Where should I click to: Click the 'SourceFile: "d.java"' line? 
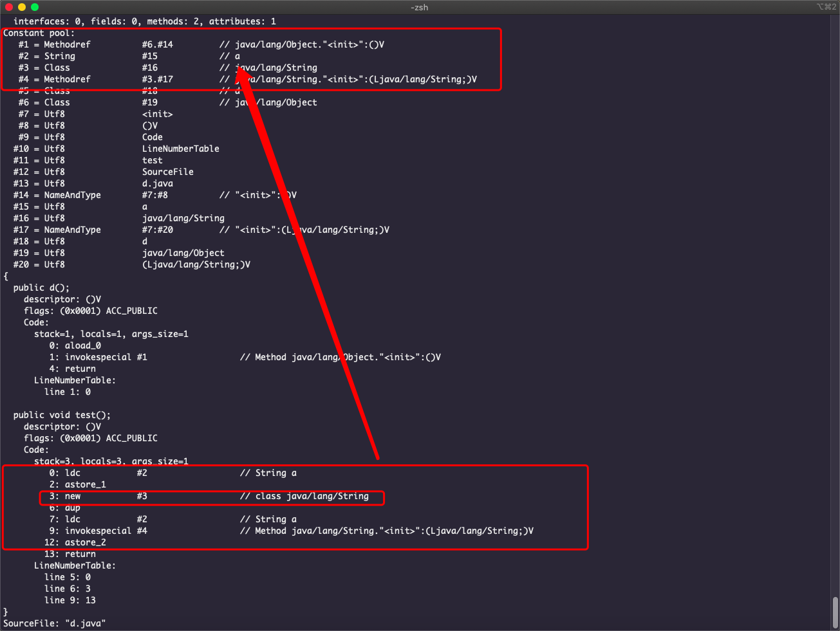coord(55,623)
